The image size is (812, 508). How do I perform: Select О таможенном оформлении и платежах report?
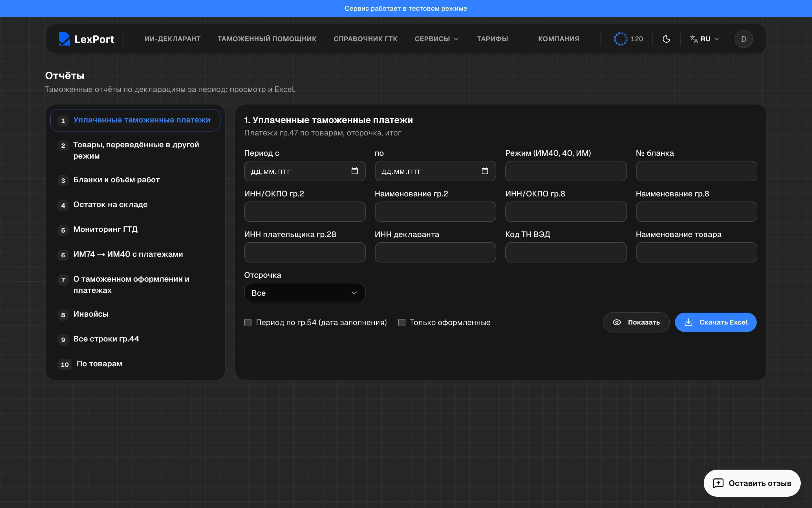click(135, 284)
